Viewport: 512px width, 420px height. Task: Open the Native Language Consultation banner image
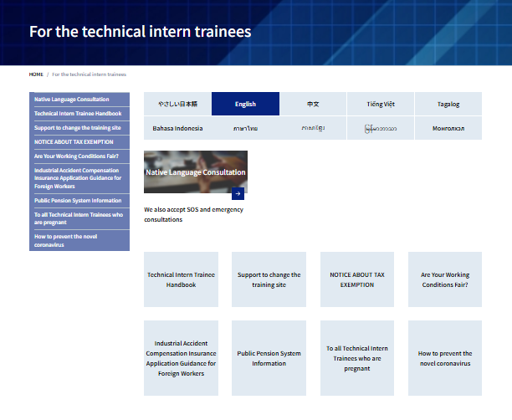195,171
